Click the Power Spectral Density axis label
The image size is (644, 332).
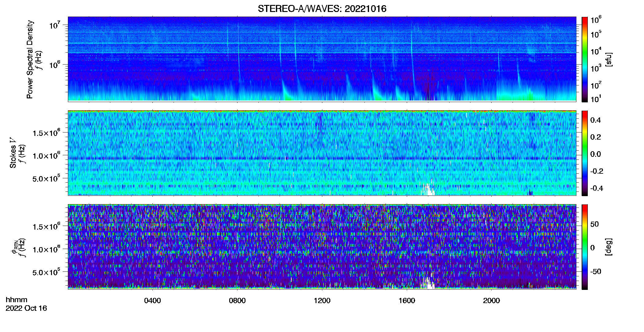[30, 59]
